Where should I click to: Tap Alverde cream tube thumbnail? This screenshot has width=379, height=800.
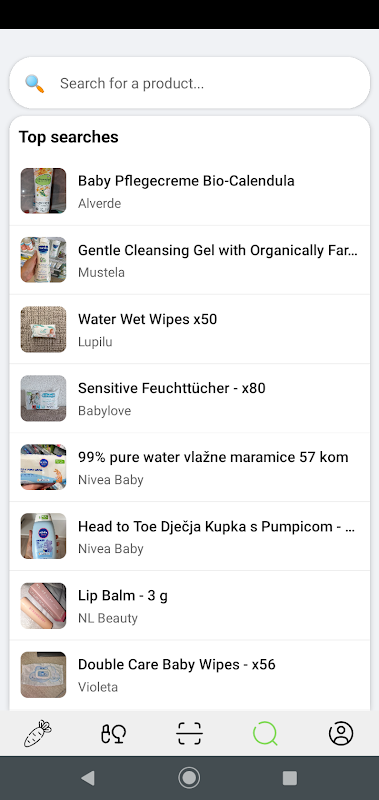pos(43,191)
